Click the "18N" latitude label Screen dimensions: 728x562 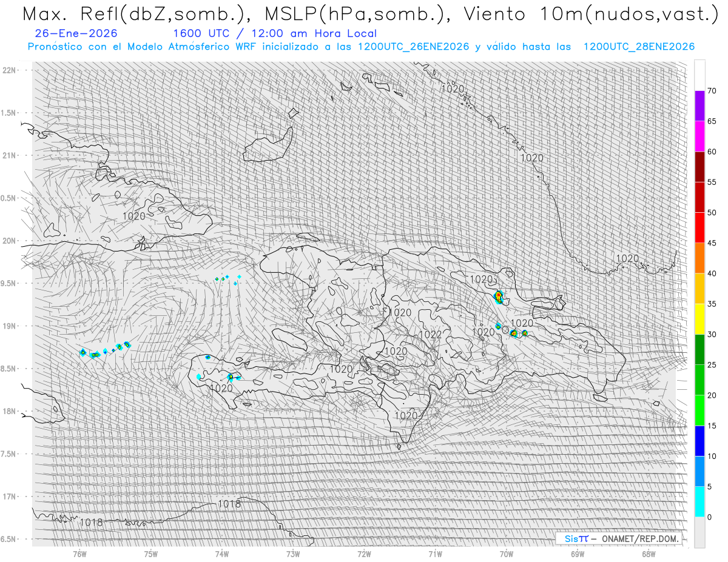10,411
